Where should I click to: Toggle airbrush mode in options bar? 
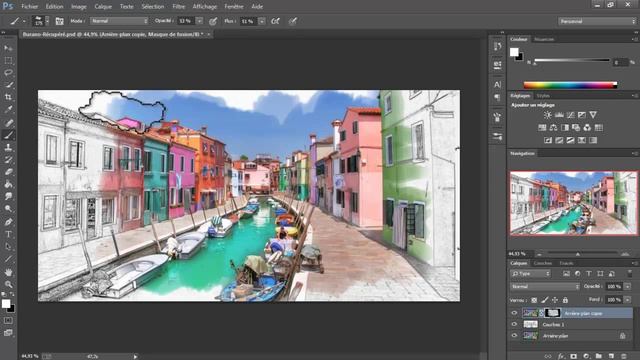pyautogui.click(x=276, y=21)
